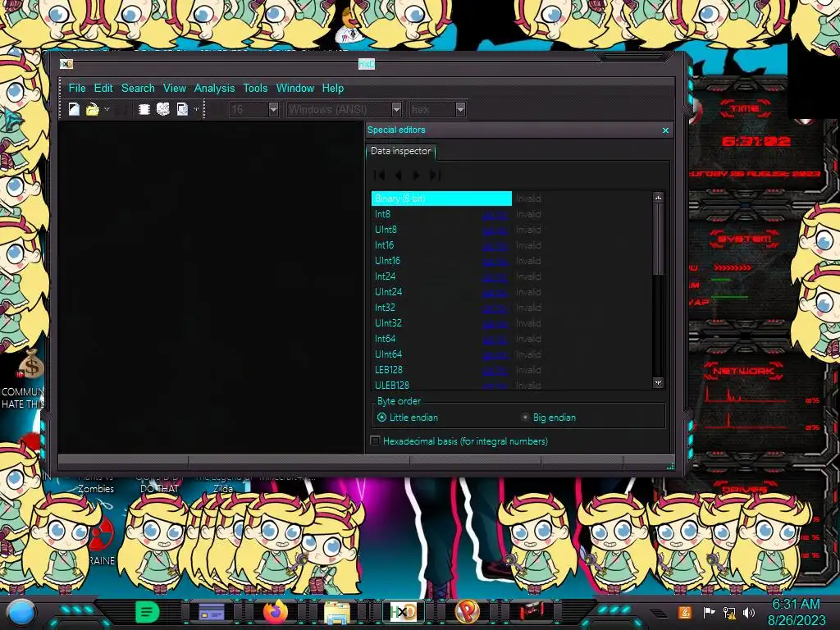The image size is (840, 630).
Task: Enable Hexadecimal basis for integral numbers
Action: pos(459,441)
